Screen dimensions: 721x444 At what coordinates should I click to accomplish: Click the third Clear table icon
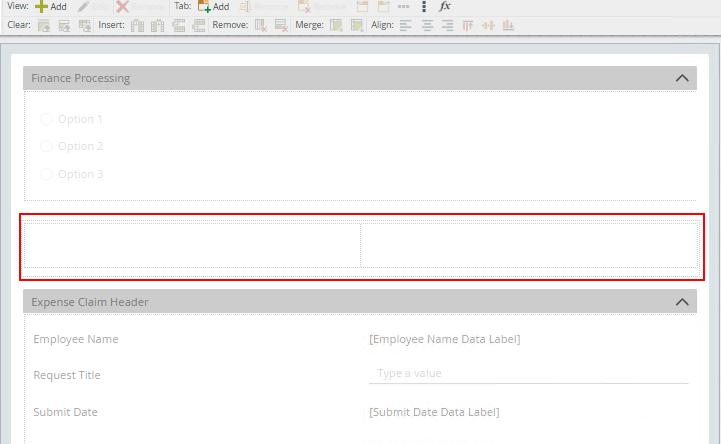click(85, 25)
